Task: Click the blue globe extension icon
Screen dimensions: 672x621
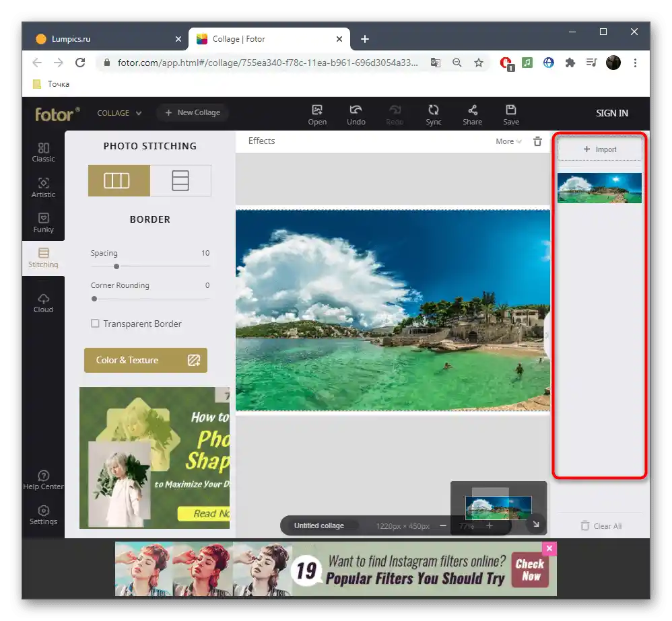Action: click(x=549, y=63)
